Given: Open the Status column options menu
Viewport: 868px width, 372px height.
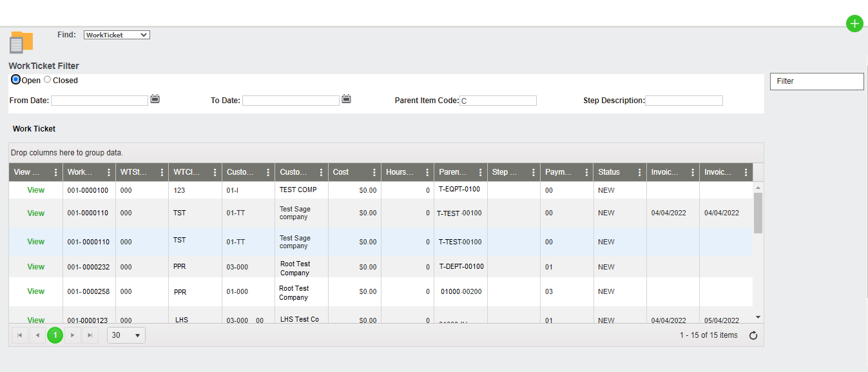Looking at the screenshot, I should click(x=641, y=171).
